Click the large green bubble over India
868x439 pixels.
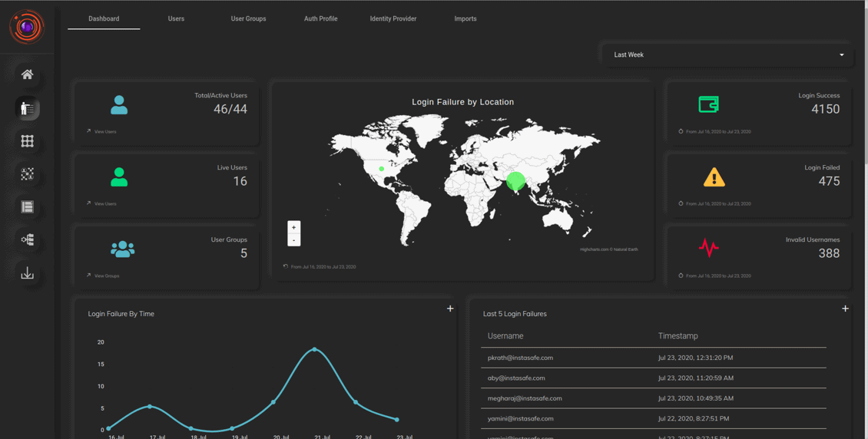coord(515,181)
